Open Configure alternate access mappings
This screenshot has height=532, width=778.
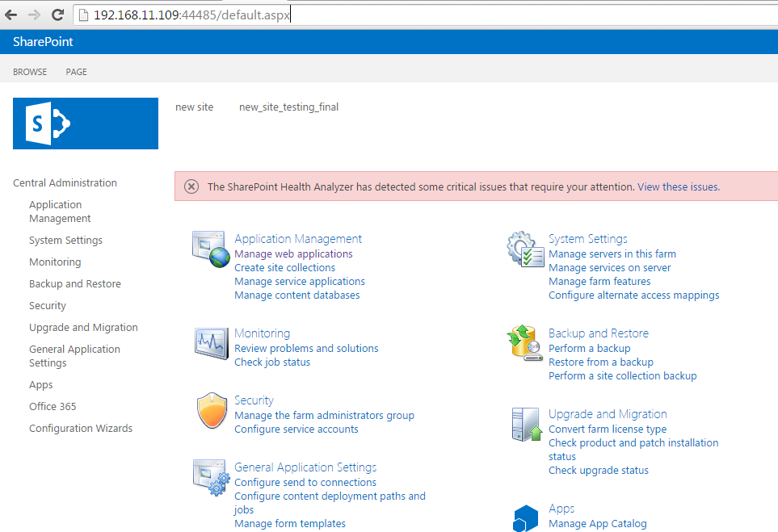point(634,295)
